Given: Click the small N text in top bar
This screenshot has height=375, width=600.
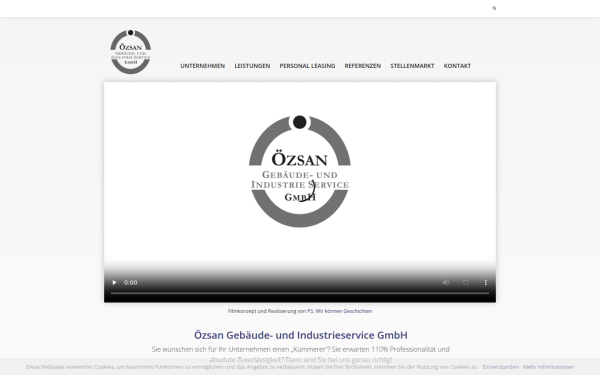Looking at the screenshot, I should point(494,8).
